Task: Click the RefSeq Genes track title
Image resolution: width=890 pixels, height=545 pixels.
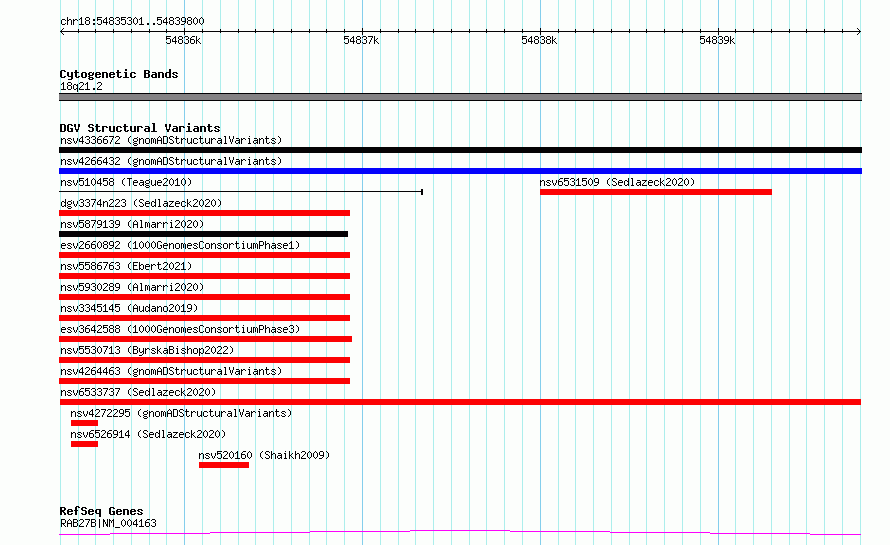Action: coord(101,511)
